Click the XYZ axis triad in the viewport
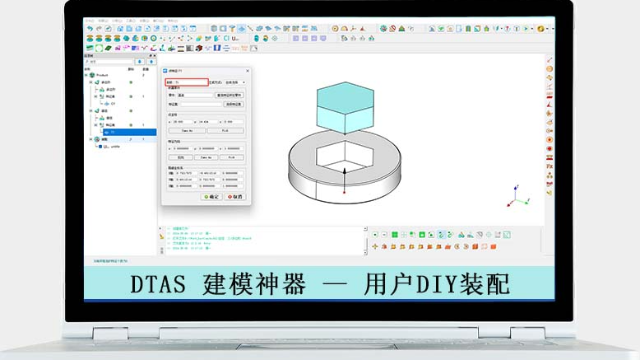The height and width of the screenshot is (360, 640). tap(518, 196)
